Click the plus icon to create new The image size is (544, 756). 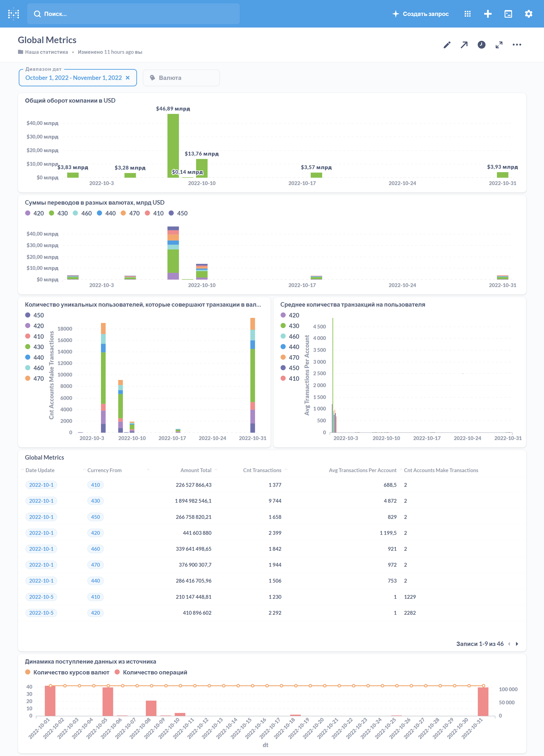click(488, 14)
